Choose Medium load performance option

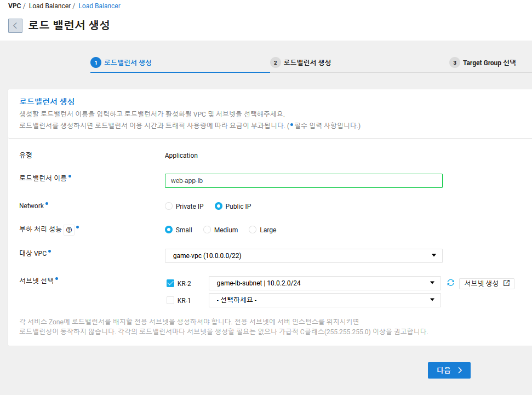(207, 230)
